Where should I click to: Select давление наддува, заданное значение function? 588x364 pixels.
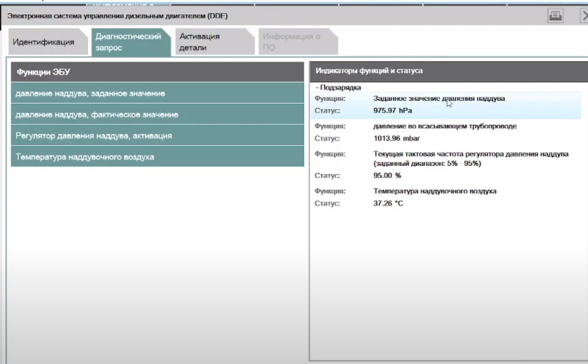coord(157,93)
